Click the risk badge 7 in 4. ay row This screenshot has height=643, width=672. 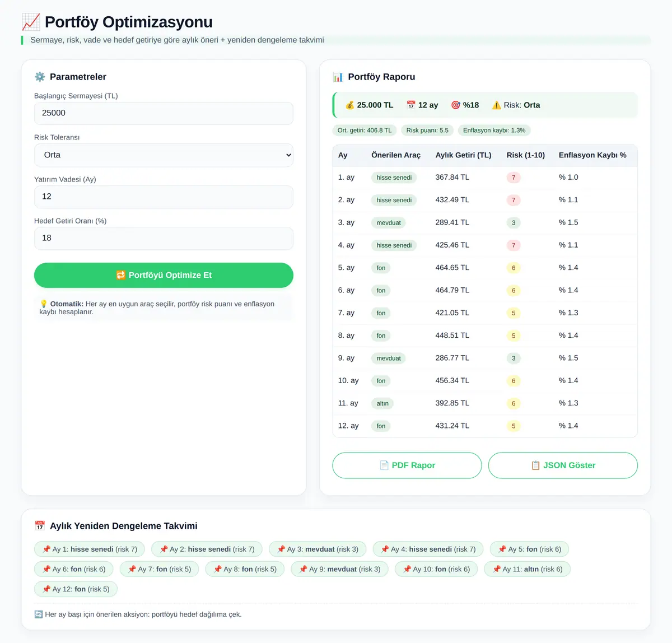point(514,245)
